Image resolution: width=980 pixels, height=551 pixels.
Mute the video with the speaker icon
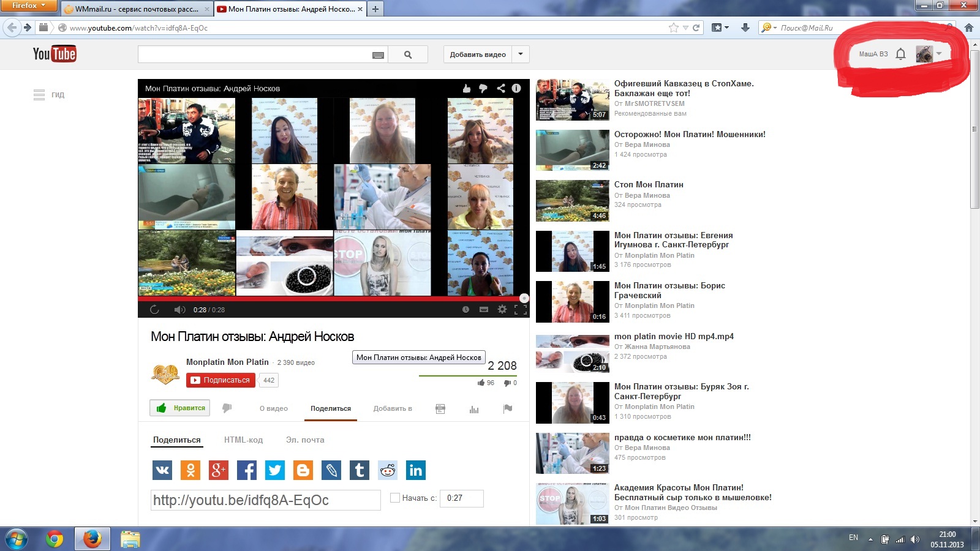(x=179, y=309)
